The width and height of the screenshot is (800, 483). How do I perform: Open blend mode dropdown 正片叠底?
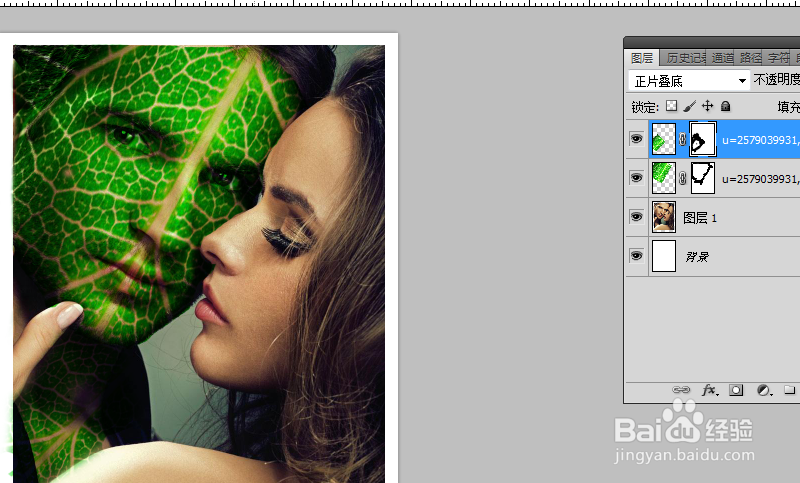pos(689,81)
